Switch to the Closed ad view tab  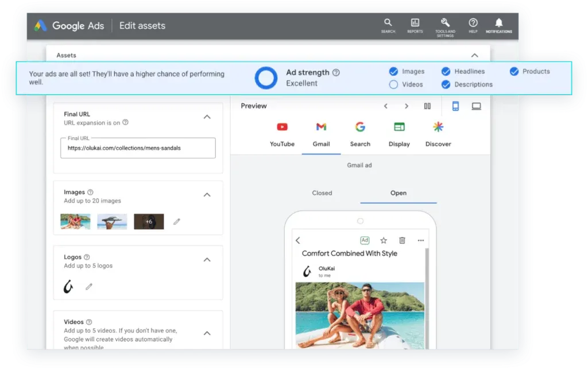pyautogui.click(x=322, y=193)
